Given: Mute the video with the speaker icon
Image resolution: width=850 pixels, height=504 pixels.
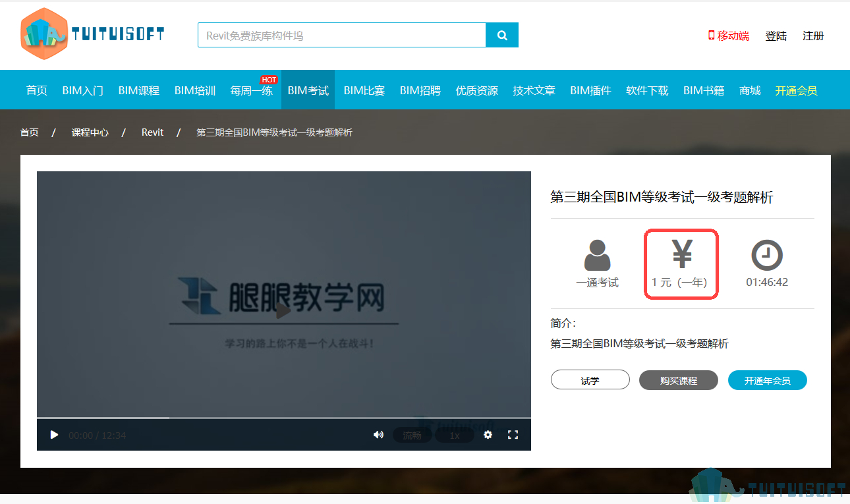Looking at the screenshot, I should [378, 435].
